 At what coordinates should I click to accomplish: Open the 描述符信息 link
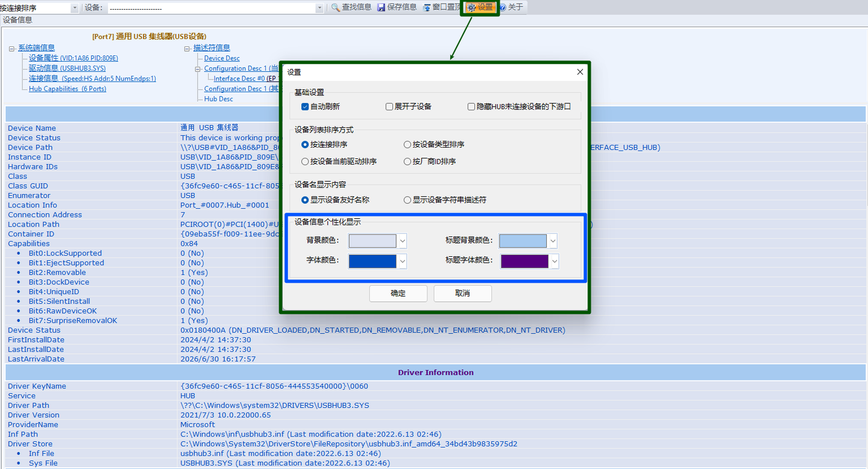coord(212,48)
